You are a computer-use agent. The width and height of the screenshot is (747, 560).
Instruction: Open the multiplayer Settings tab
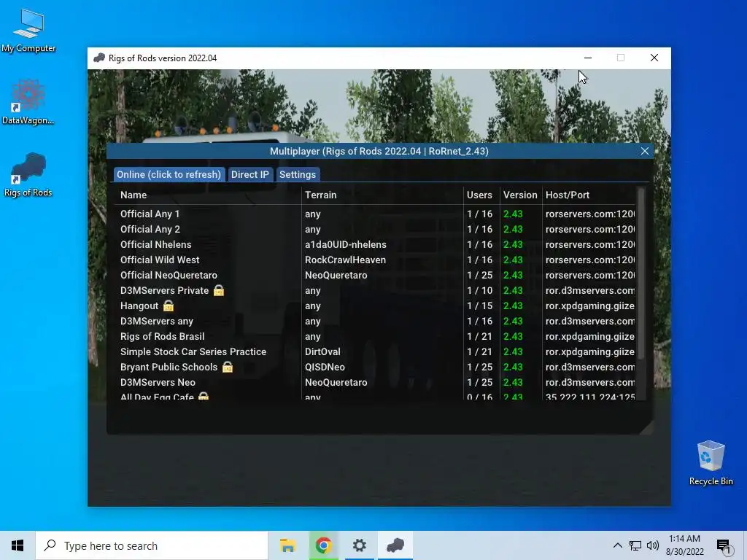298,174
